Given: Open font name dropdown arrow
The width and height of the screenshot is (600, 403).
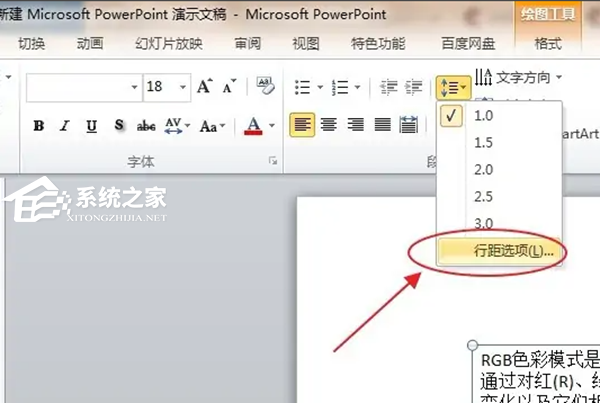Looking at the screenshot, I should click(134, 87).
